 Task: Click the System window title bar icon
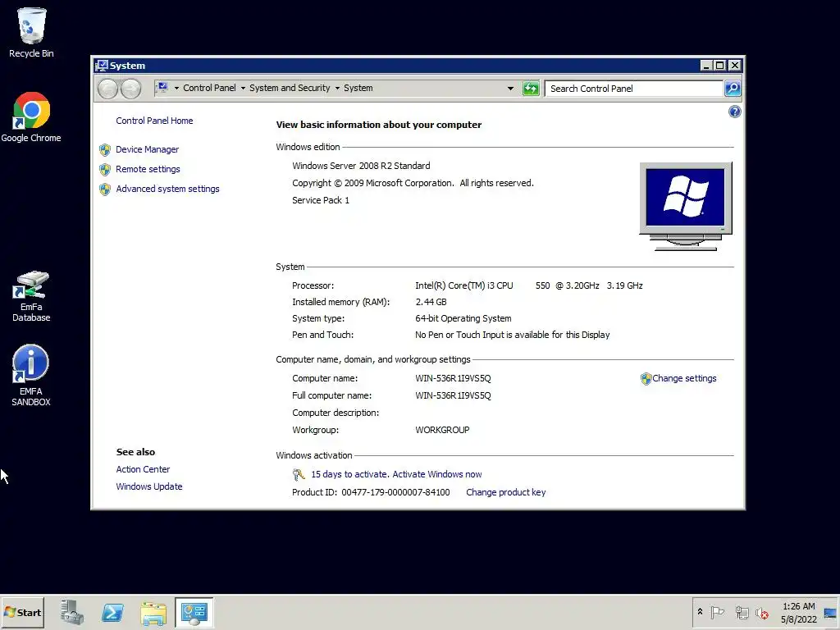(102, 66)
